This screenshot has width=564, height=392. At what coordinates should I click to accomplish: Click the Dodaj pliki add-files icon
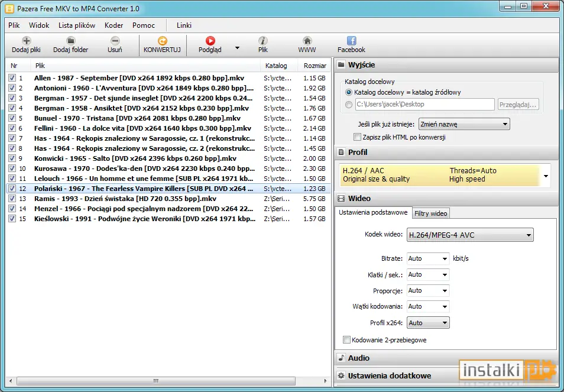tap(26, 41)
